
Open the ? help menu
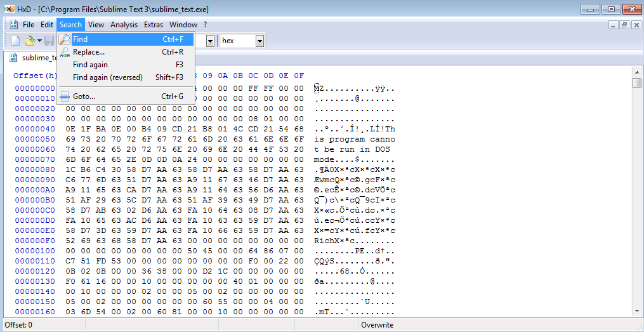[206, 25]
